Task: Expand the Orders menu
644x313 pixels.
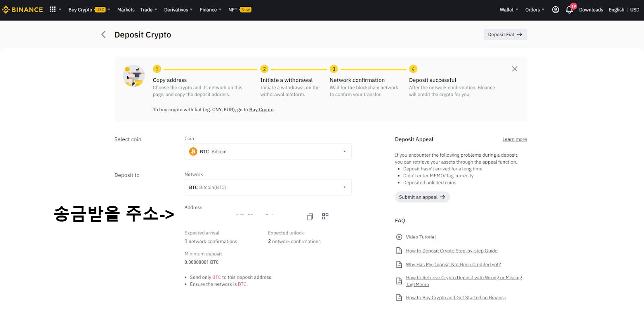Action: coord(535,10)
